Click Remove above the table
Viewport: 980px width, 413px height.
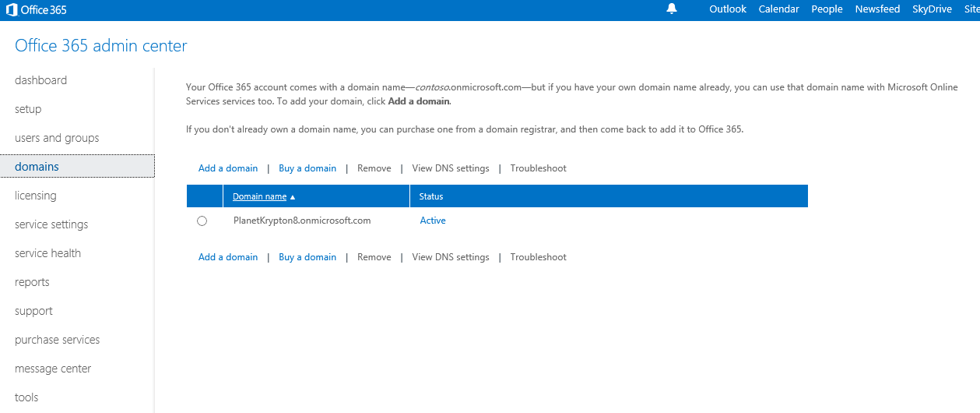(374, 168)
